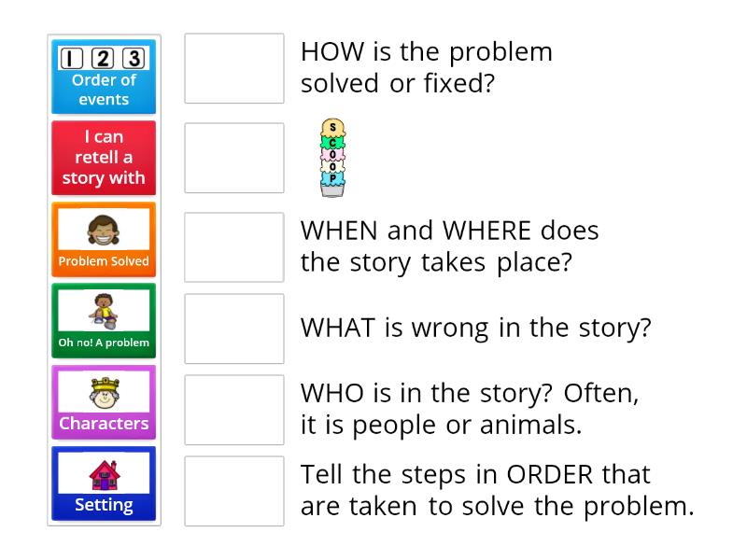Click the crowned king icon on the Characters card

(x=104, y=392)
